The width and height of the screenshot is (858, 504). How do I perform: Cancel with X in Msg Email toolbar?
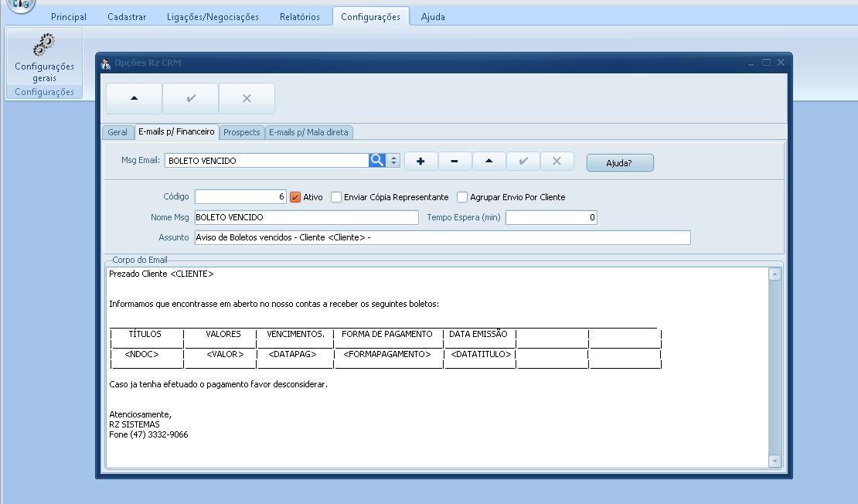(557, 162)
